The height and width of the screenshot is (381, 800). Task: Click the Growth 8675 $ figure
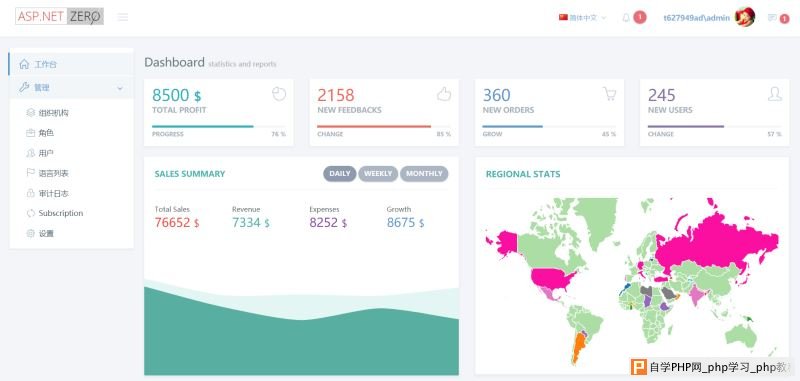click(x=405, y=223)
